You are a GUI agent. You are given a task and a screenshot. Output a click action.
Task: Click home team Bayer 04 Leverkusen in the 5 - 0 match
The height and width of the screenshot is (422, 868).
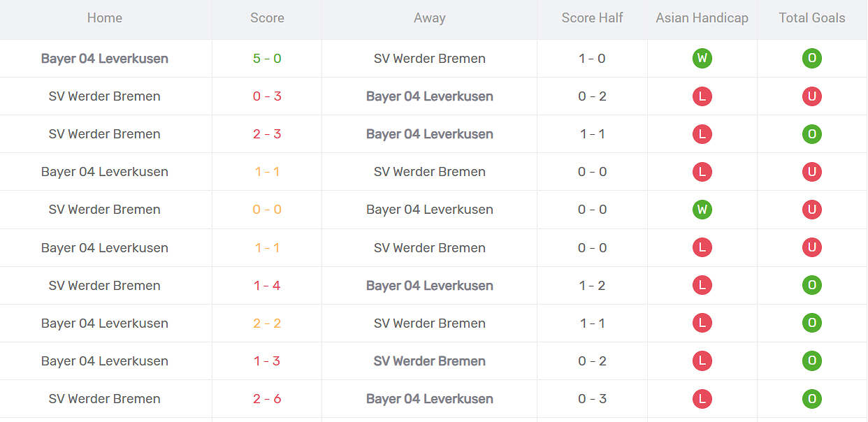coord(105,59)
